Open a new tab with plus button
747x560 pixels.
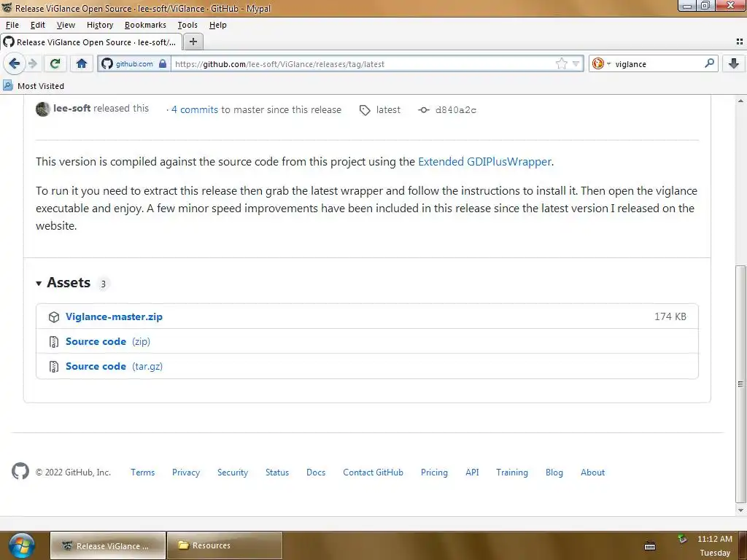[193, 42]
